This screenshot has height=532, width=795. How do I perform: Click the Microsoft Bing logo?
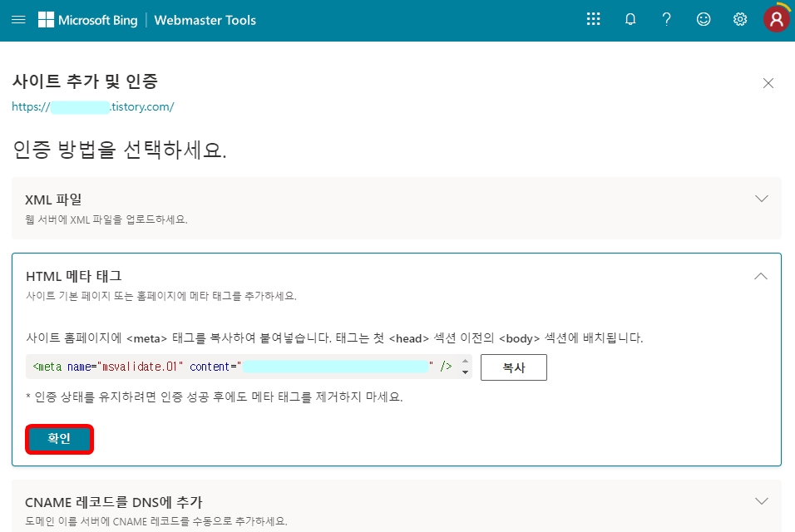click(88, 19)
